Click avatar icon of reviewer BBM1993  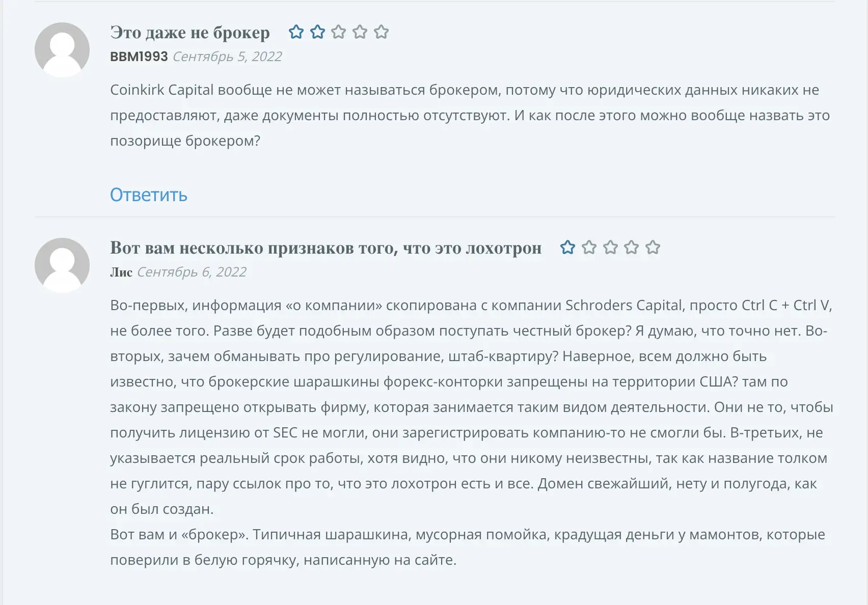[x=62, y=50]
